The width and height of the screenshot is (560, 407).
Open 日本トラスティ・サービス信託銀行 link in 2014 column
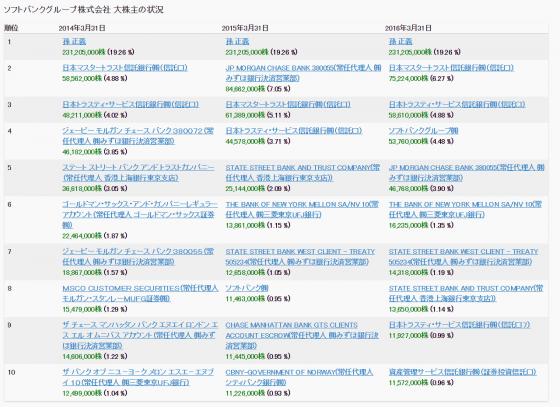[x=131, y=105]
